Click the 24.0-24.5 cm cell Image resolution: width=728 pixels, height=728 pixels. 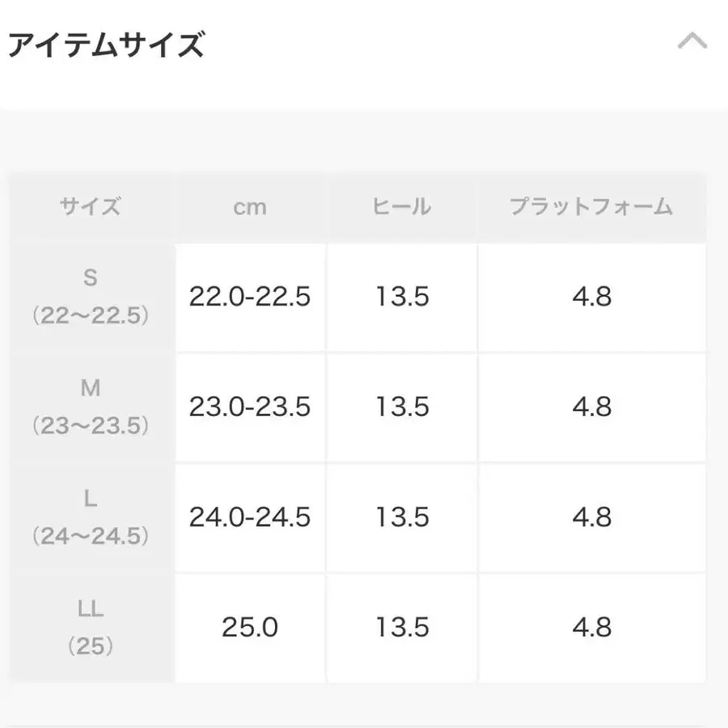[250, 517]
